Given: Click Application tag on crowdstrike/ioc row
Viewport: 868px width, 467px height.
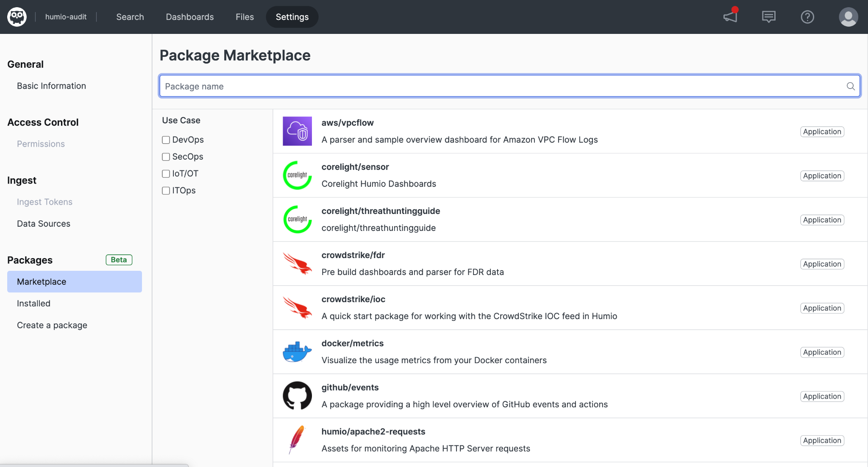Looking at the screenshot, I should pos(822,308).
